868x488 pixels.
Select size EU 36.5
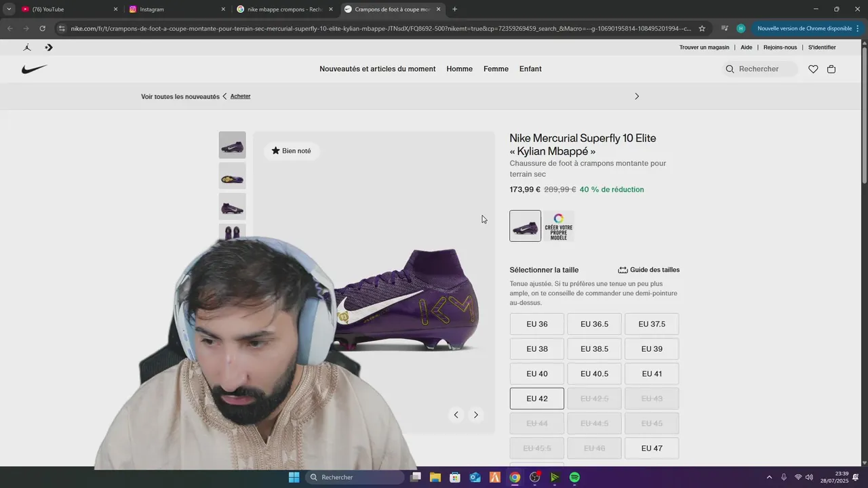click(x=595, y=324)
